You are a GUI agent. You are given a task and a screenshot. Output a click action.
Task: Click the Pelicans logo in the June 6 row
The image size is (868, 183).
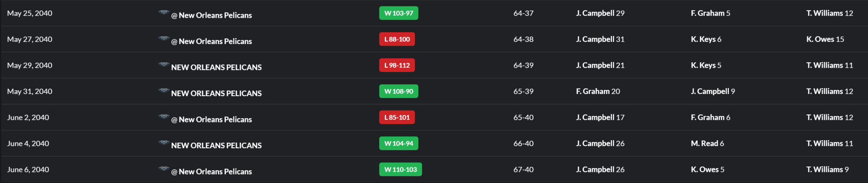coord(164,169)
